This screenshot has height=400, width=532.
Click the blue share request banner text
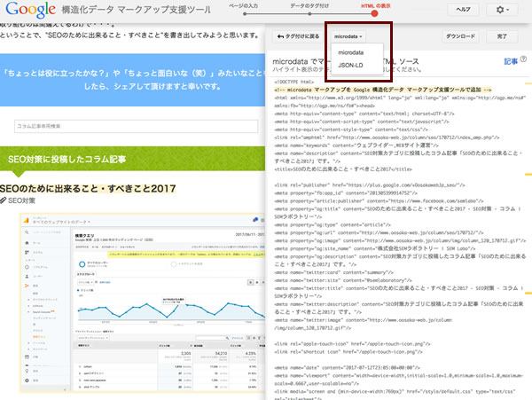click(x=133, y=80)
